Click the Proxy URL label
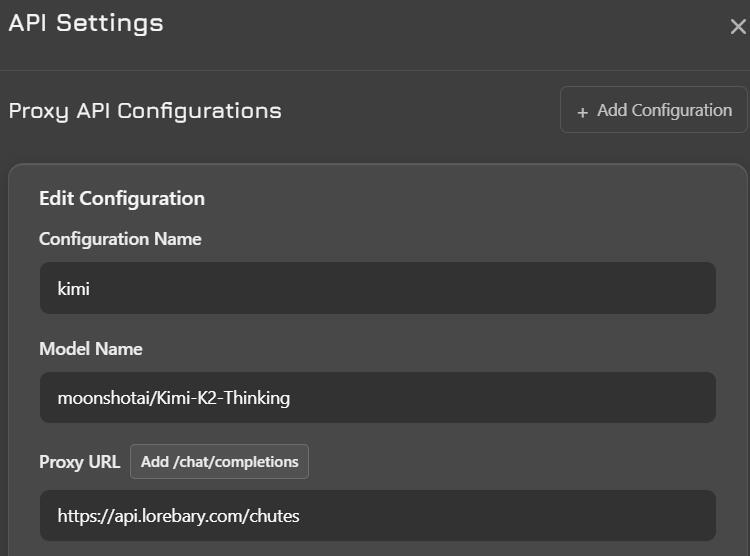Image resolution: width=750 pixels, height=556 pixels. click(79, 462)
